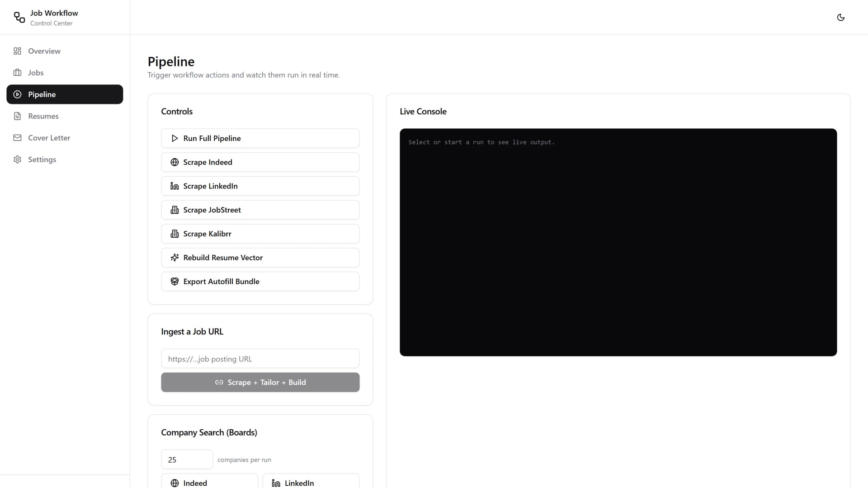Open Settings from the sidebar
868x488 pixels.
tap(65, 160)
